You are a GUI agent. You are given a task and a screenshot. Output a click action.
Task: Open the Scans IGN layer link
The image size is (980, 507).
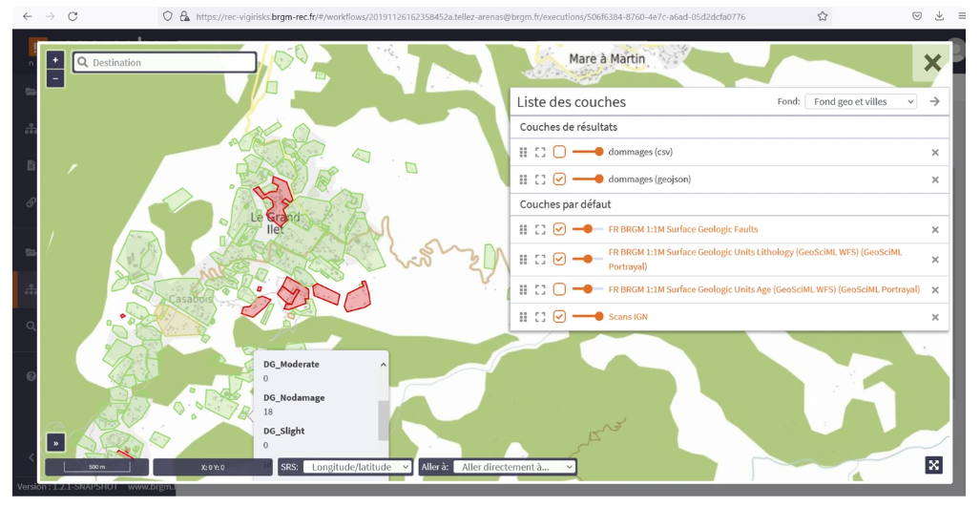click(x=628, y=317)
